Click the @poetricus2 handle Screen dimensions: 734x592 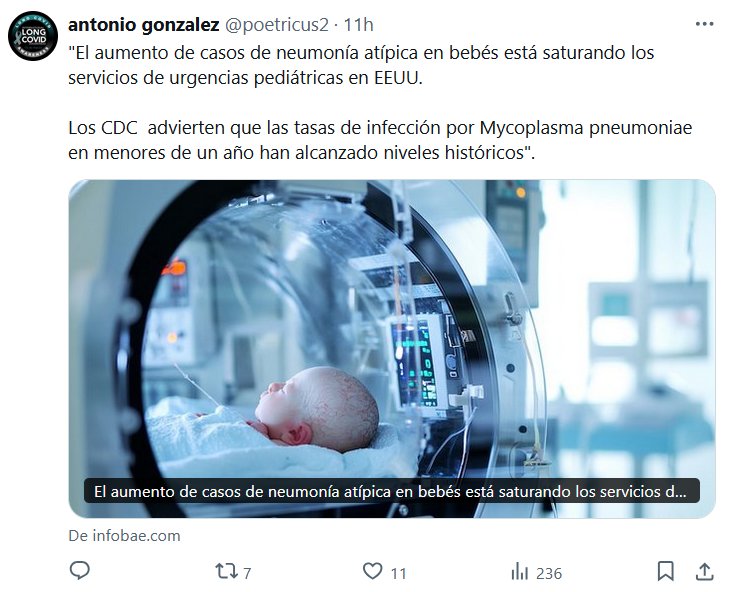[x=277, y=25]
